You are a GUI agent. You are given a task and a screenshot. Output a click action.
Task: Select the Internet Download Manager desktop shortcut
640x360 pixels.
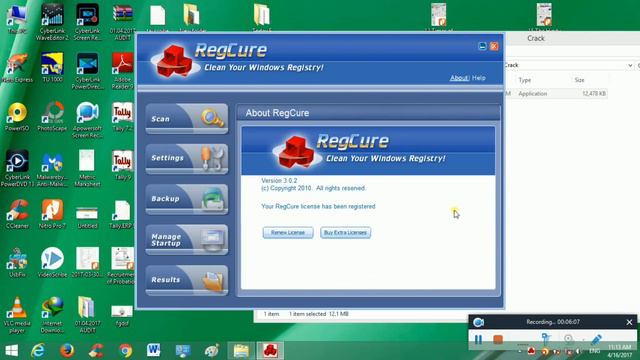(52, 315)
